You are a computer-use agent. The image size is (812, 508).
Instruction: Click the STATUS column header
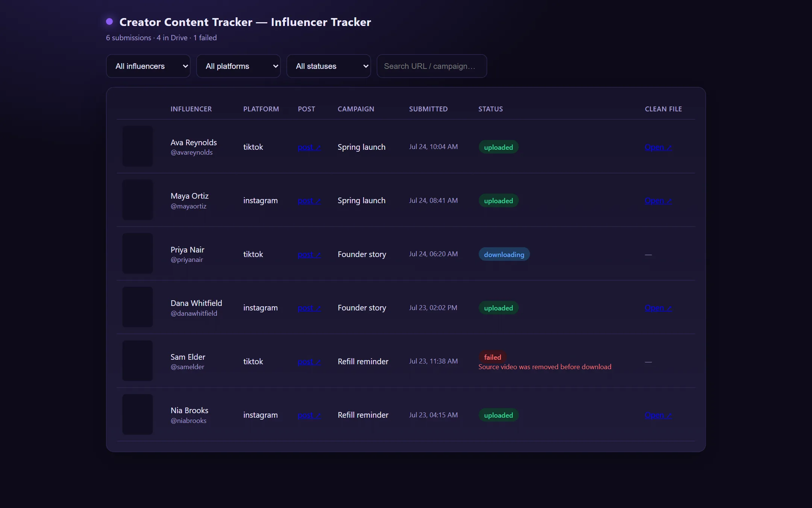tap(490, 109)
